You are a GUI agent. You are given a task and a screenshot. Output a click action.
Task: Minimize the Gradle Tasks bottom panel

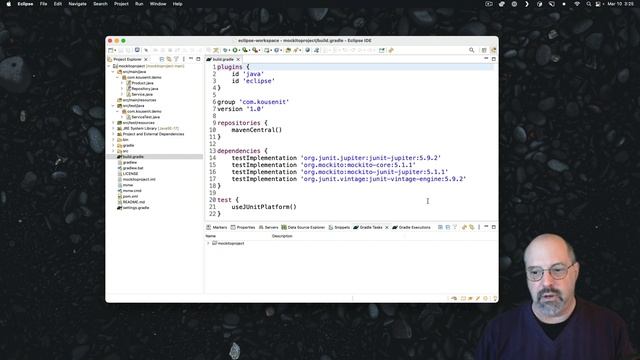point(486,227)
